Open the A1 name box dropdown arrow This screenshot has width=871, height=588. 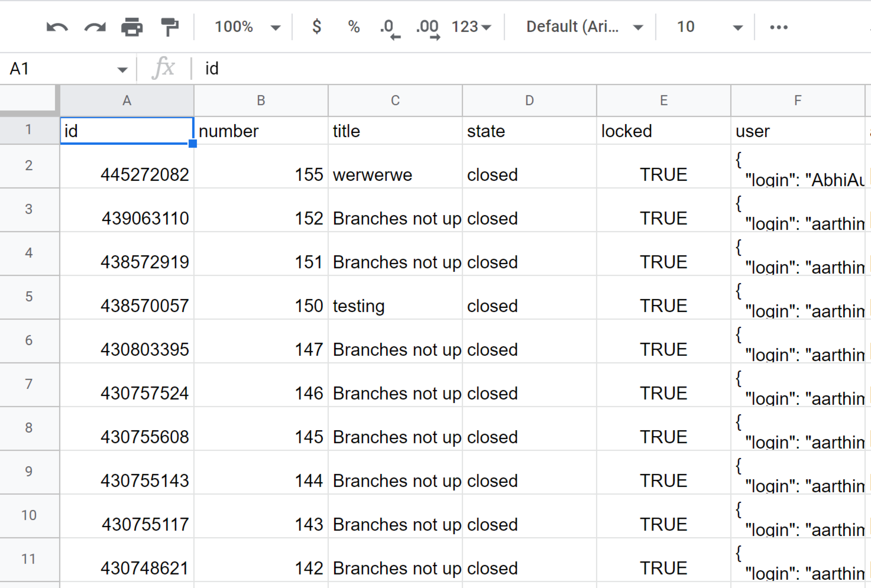pos(122,69)
